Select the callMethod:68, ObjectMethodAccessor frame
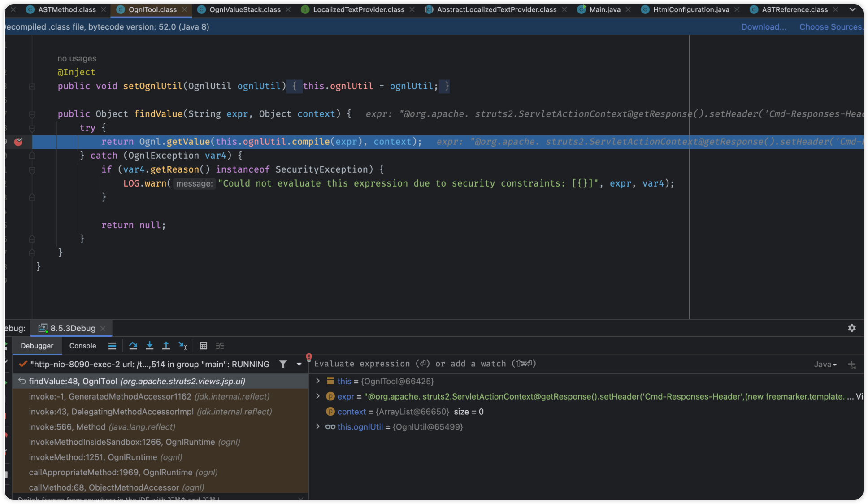The width and height of the screenshot is (868, 504). (160, 487)
